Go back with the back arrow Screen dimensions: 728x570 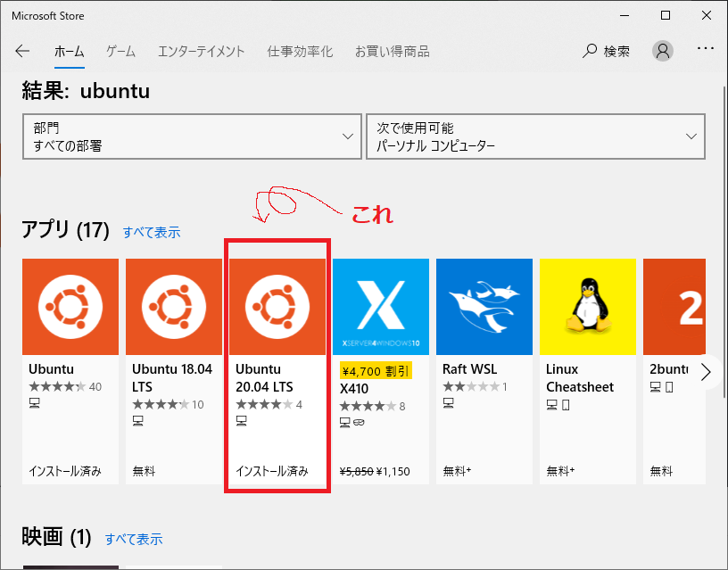pos(22,51)
